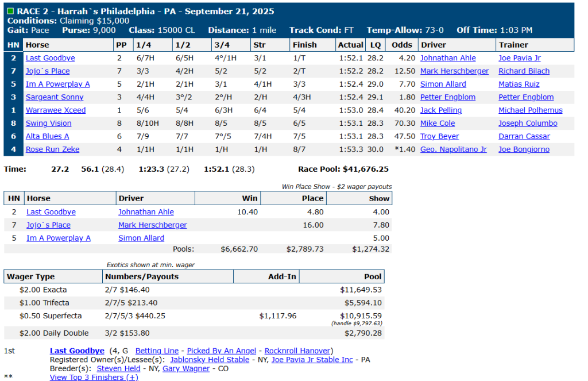Open Jablonsky Held Stable owner link

210,359
